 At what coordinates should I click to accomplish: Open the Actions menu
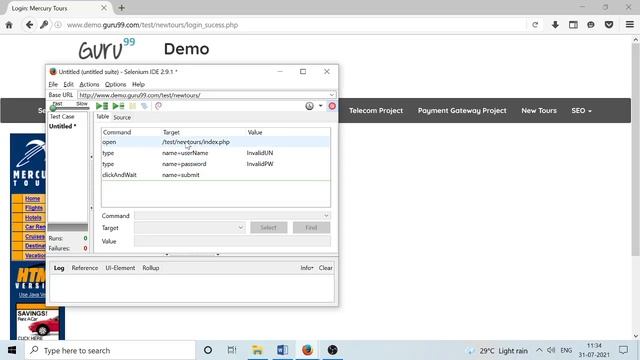(x=89, y=84)
